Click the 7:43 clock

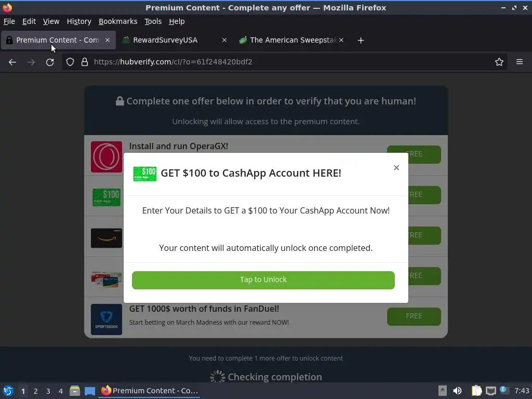pos(522,391)
